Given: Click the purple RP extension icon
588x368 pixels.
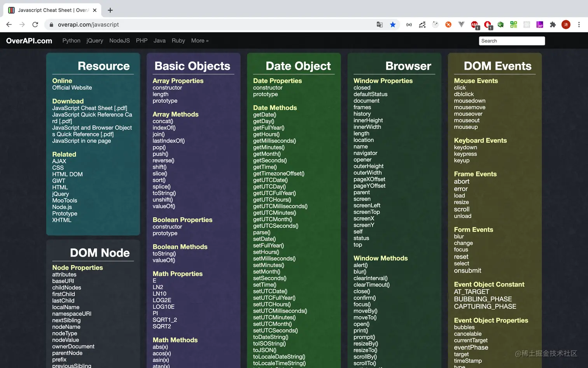Looking at the screenshot, I should [540, 25].
